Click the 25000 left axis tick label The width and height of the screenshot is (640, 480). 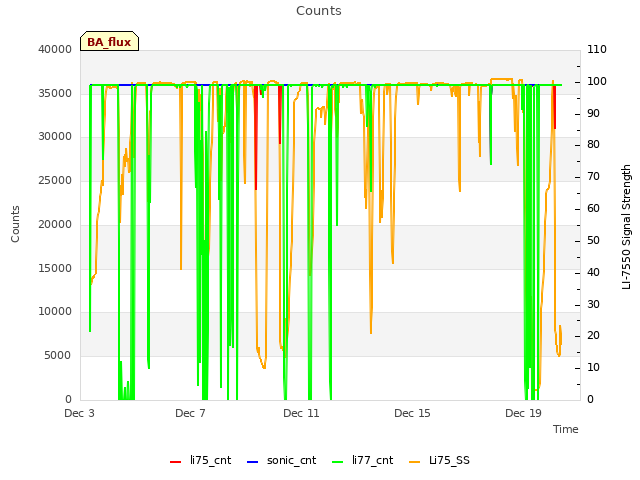pos(55,181)
